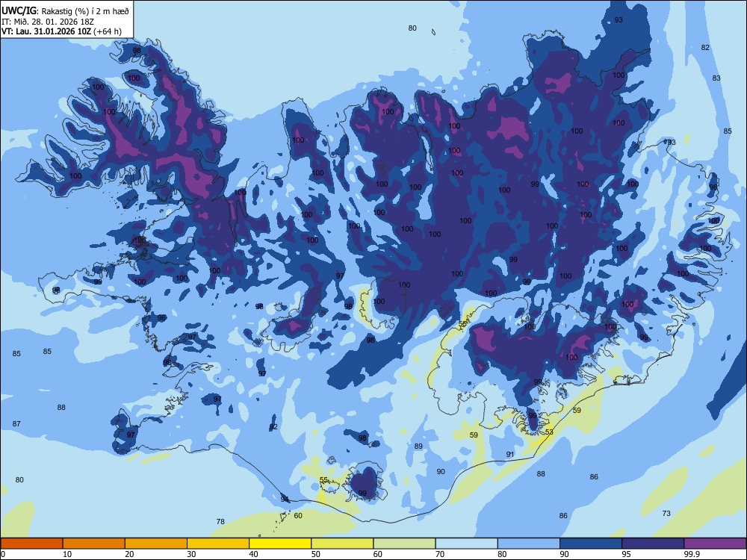Click the '30' legend tick label
The image size is (747, 560).
pos(191,554)
